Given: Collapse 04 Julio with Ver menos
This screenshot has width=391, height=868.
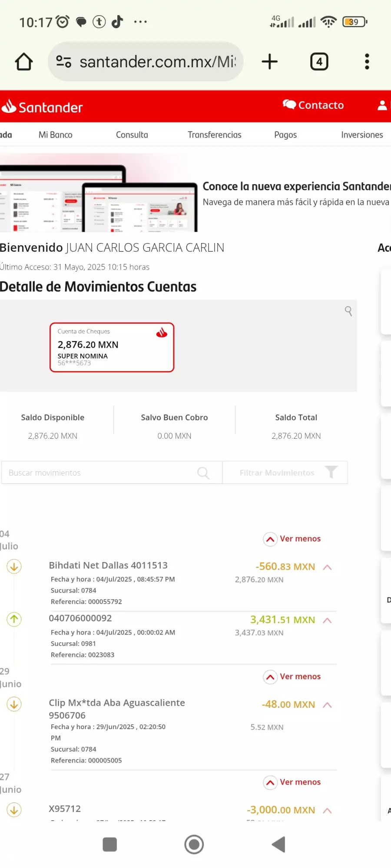Looking at the screenshot, I should coord(292,539).
